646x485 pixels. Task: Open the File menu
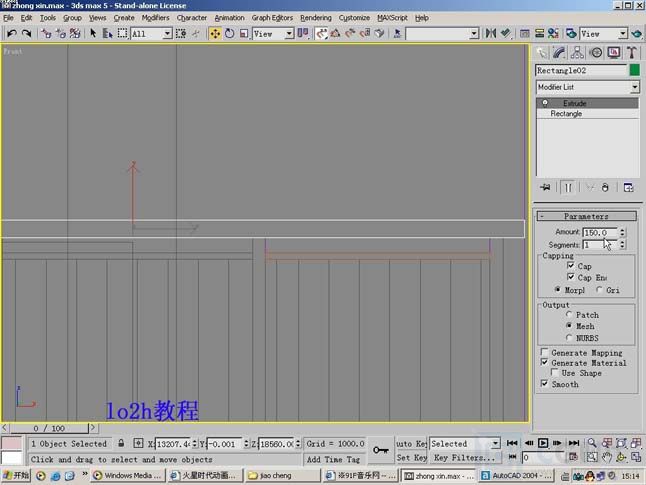pyautogui.click(x=8, y=18)
